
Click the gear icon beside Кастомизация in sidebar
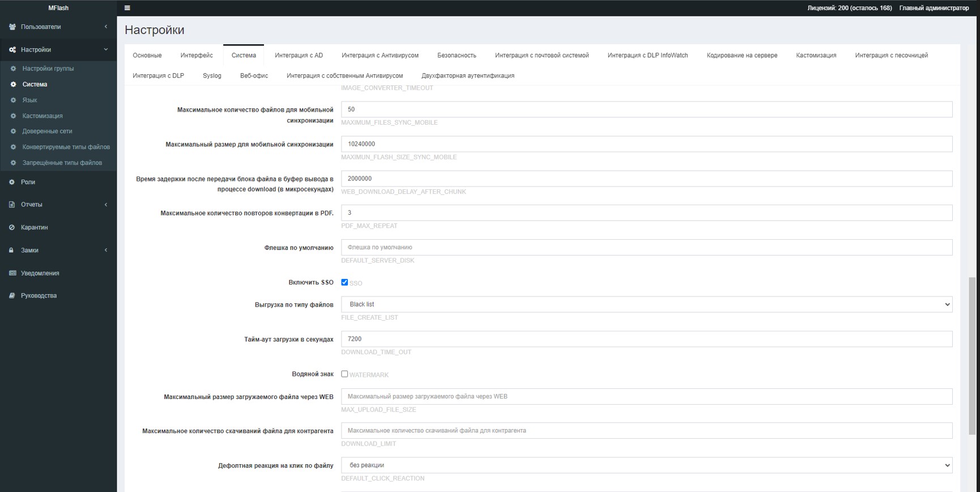tap(14, 116)
